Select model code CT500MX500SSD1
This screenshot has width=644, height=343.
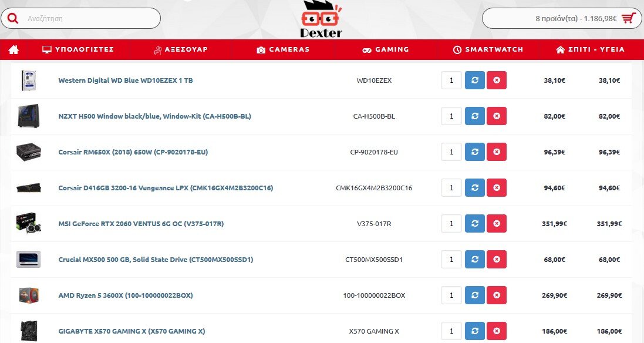tap(374, 260)
